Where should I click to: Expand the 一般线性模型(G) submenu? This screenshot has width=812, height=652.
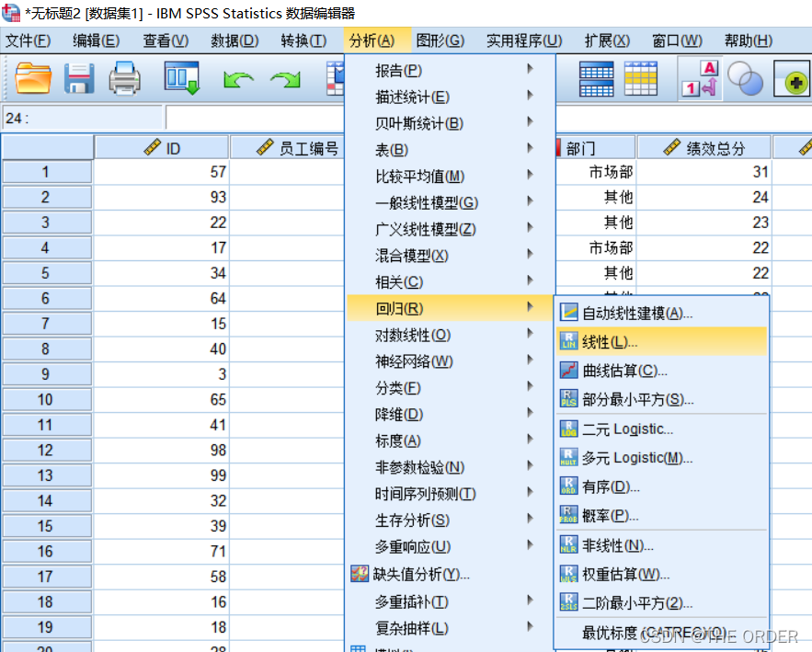tap(451, 202)
